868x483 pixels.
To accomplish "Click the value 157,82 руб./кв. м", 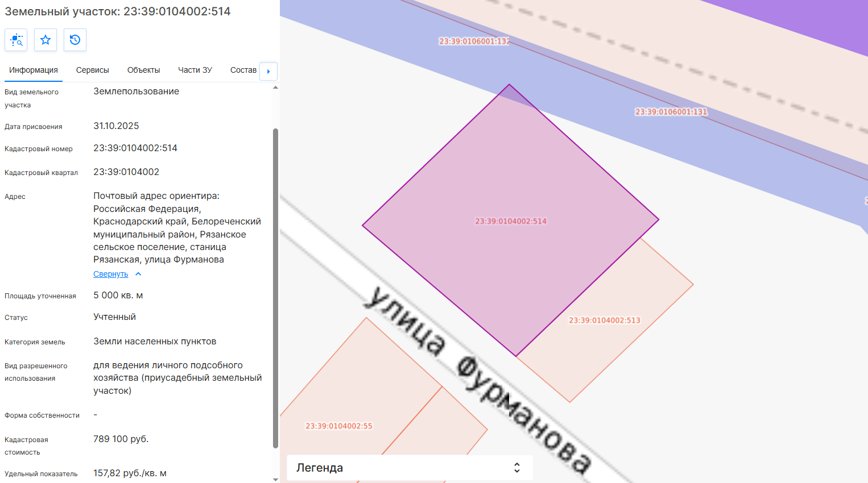I will click(130, 473).
